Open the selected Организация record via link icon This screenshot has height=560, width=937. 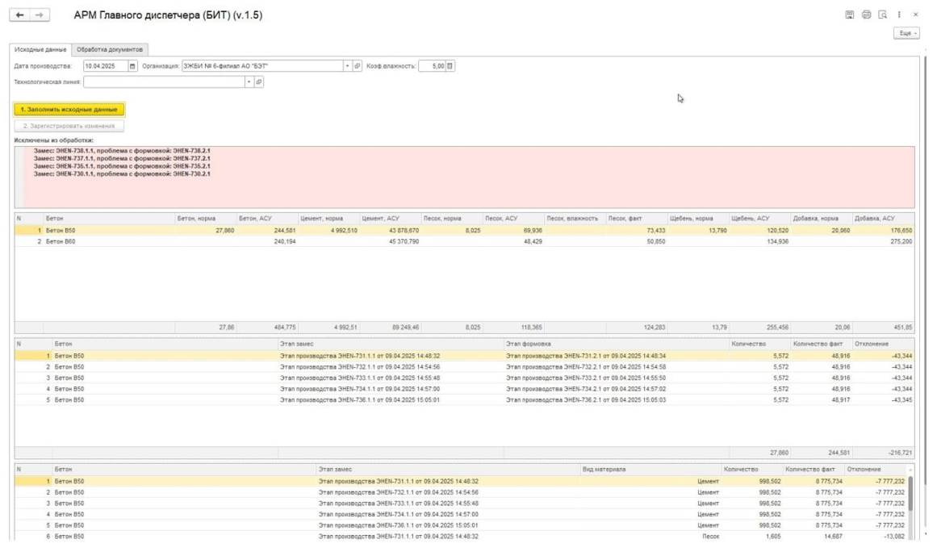point(358,65)
